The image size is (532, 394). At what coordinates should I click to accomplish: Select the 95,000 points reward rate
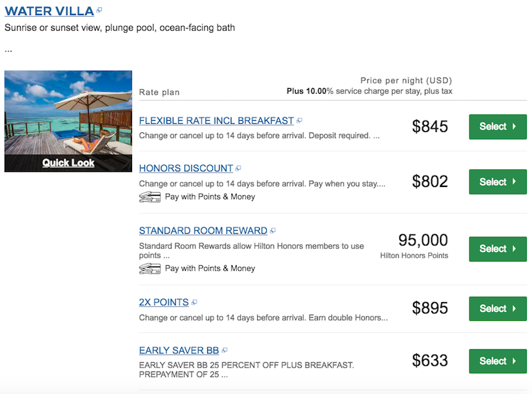click(x=498, y=249)
